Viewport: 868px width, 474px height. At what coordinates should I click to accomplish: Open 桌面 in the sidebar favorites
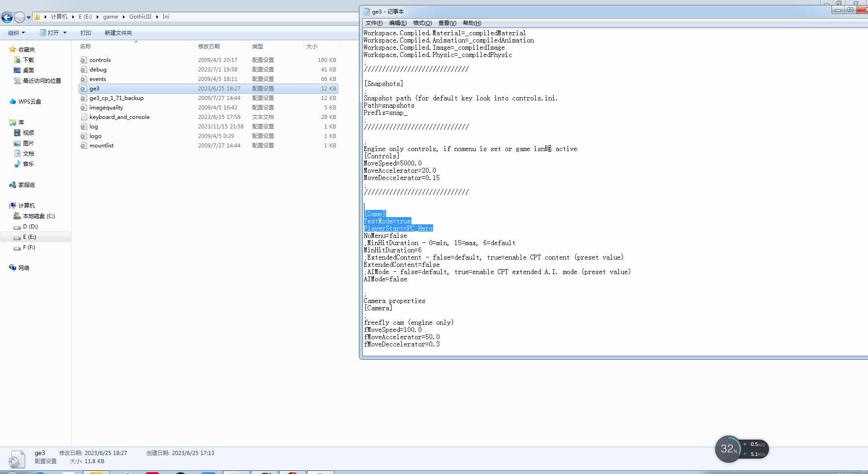pyautogui.click(x=28, y=70)
